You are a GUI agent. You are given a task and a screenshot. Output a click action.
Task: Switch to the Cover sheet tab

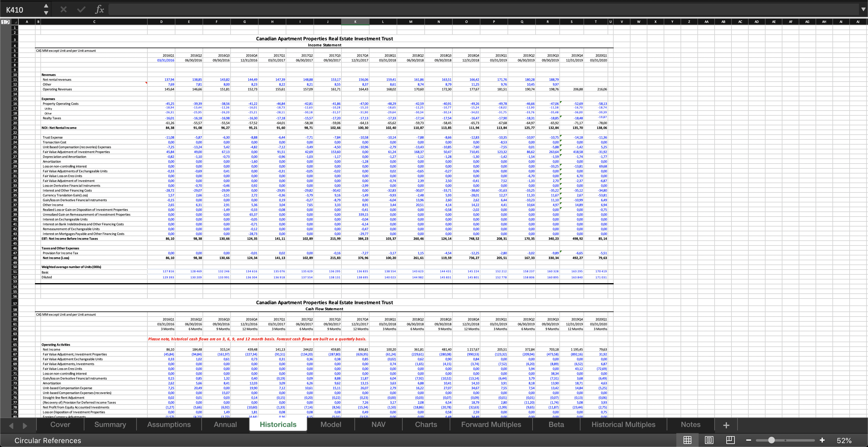(60, 424)
